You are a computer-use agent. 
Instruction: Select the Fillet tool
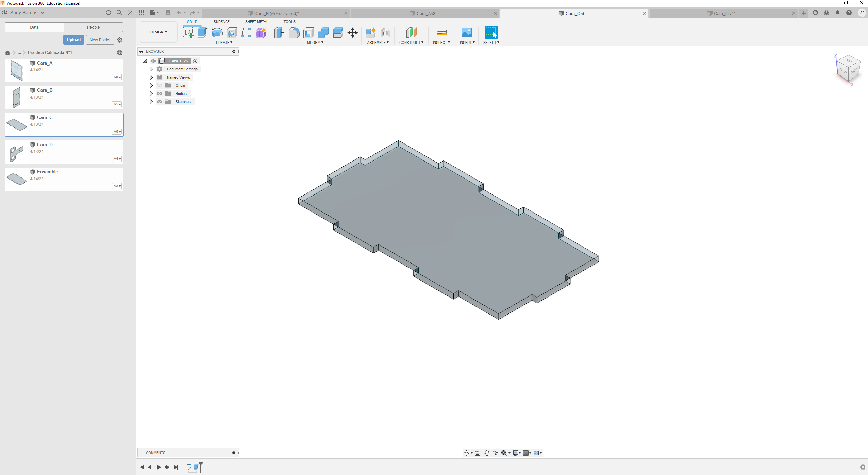(294, 33)
